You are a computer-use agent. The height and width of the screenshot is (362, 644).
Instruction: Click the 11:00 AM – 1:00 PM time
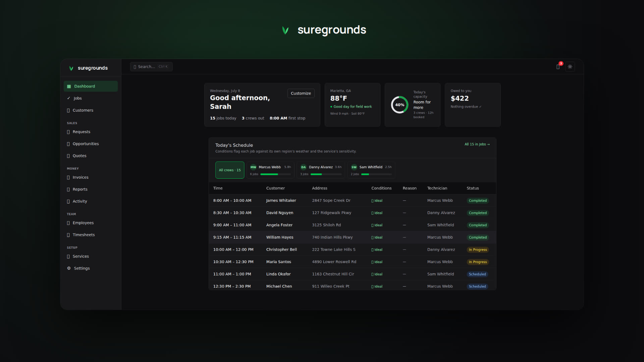(232, 274)
